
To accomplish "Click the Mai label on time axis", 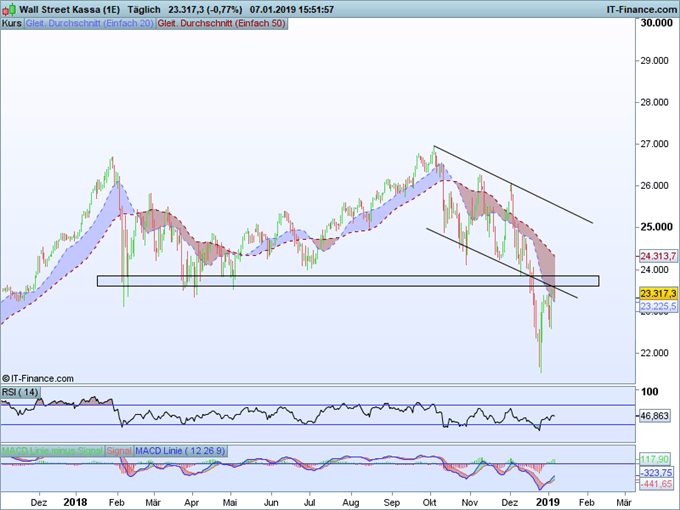I will [x=230, y=502].
